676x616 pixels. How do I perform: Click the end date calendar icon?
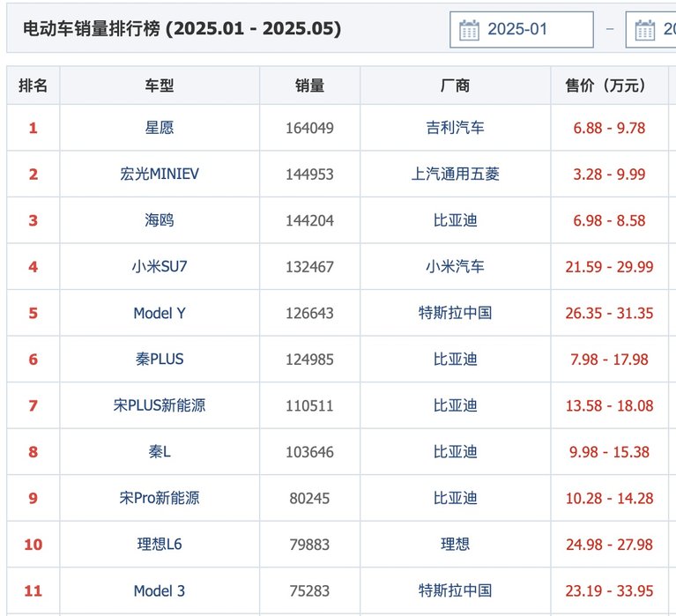(x=644, y=30)
